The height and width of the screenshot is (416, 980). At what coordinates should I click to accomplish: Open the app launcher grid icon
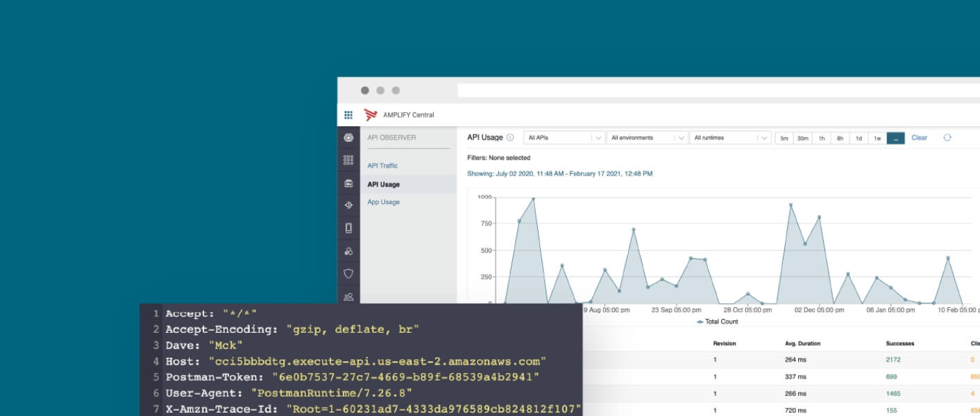click(x=348, y=114)
